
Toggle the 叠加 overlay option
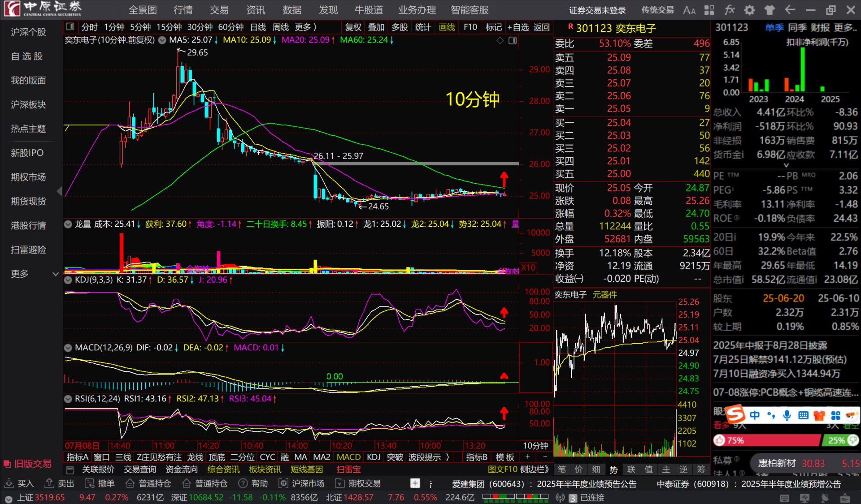tap(376, 27)
